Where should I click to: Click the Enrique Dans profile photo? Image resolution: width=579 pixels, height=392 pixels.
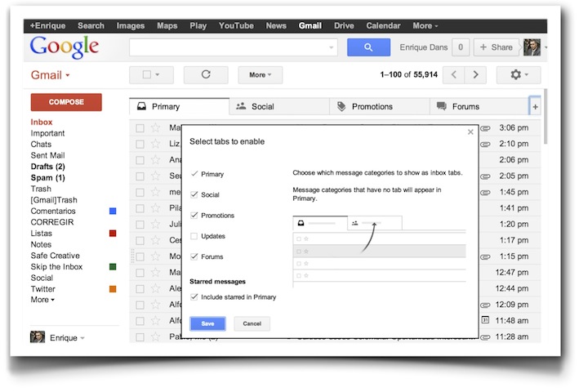532,47
